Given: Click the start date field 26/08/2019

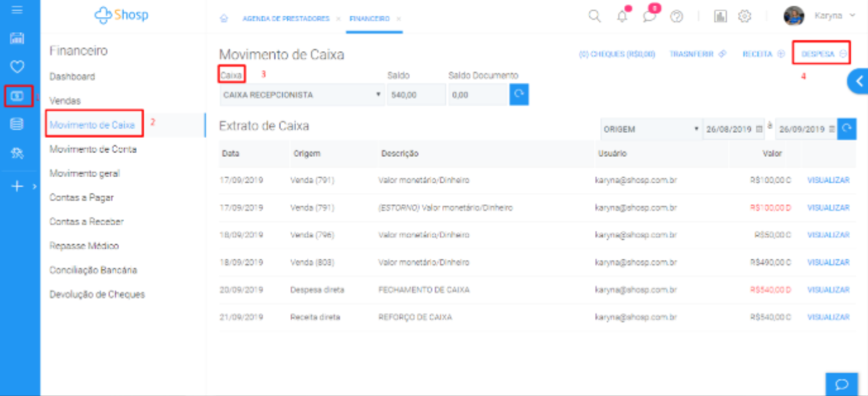Looking at the screenshot, I should [x=730, y=129].
